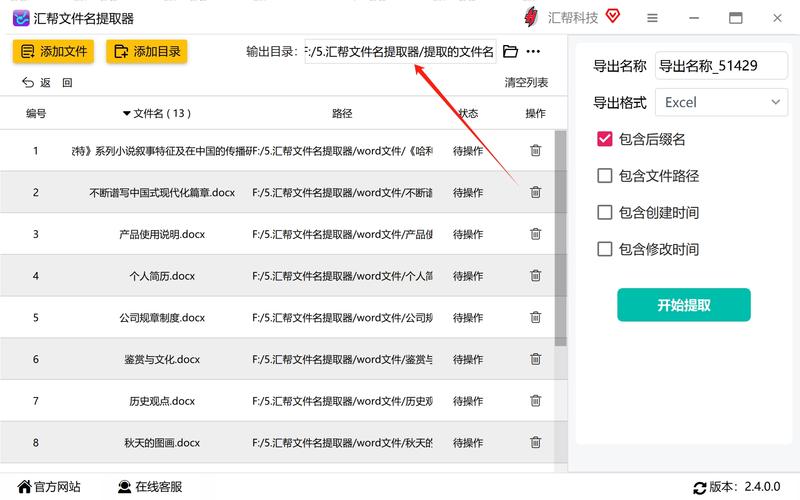800x500 pixels.
Task: Open 在线客服 online support
Action: (x=150, y=487)
